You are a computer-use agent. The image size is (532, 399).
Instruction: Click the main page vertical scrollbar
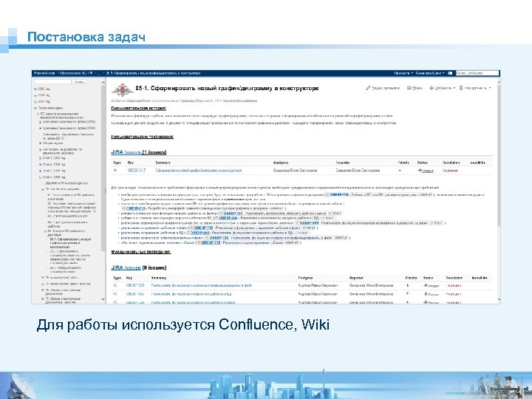pos(499,190)
